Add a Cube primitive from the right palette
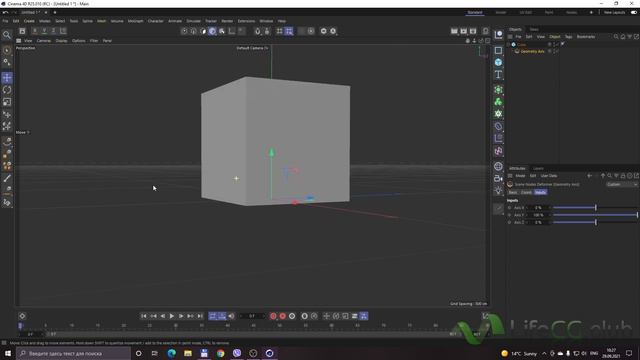Screen dimensions: 640x360 pos(498,62)
